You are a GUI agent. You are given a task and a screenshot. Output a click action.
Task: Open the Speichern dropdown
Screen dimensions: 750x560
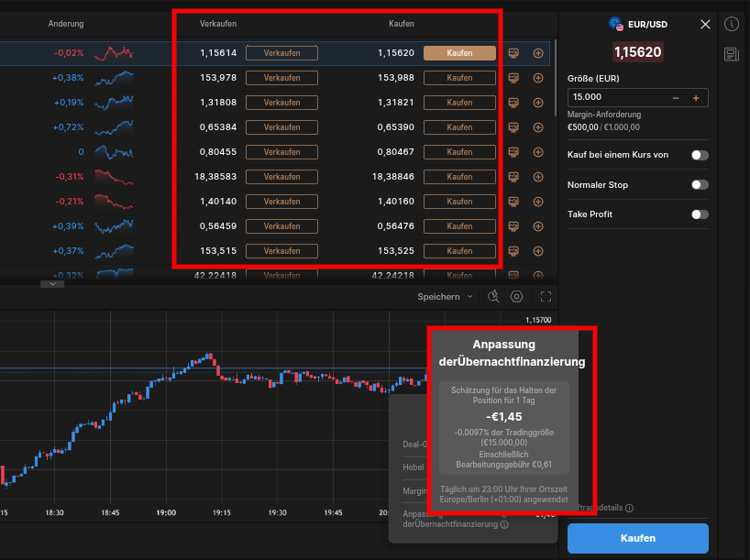446,297
